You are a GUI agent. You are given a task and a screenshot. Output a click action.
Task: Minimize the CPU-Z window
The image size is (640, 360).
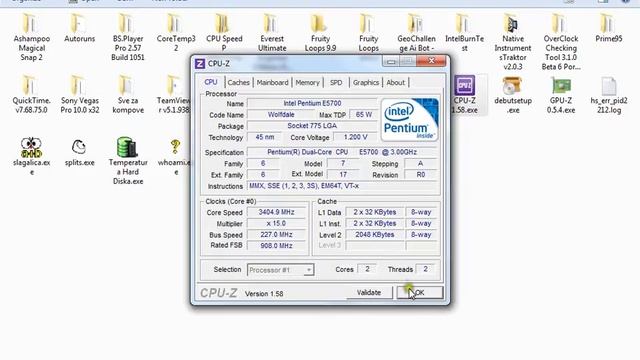[x=391, y=61]
